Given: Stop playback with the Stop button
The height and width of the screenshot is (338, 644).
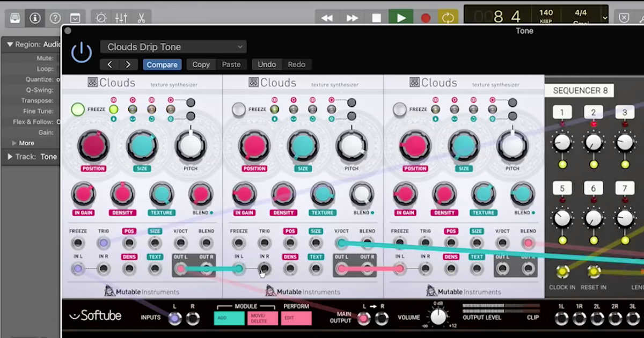Looking at the screenshot, I should tap(376, 18).
